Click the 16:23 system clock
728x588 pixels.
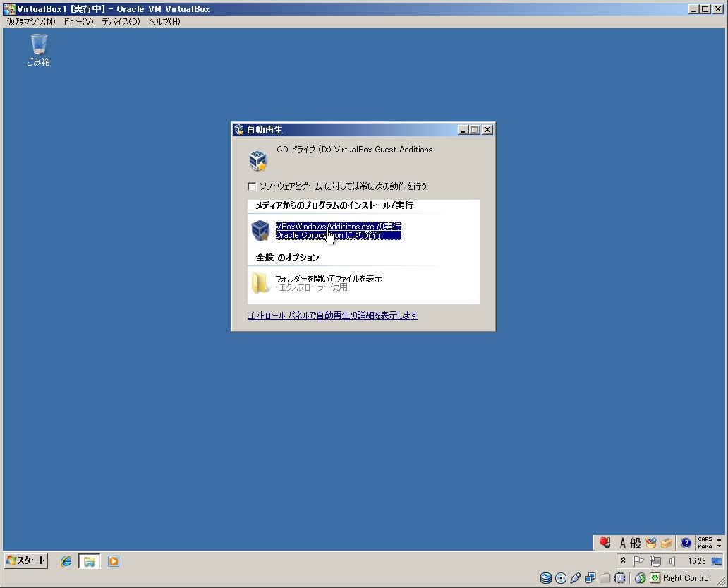tap(696, 561)
